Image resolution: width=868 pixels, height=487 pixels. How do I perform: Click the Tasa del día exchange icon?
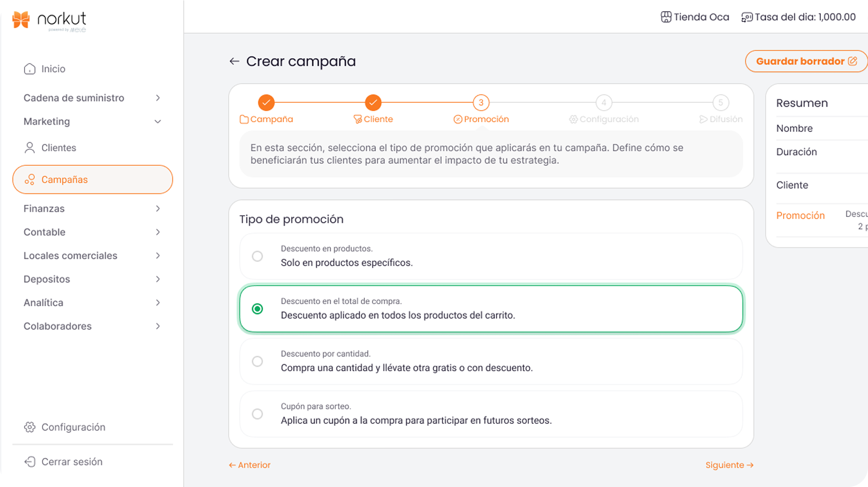click(x=747, y=17)
